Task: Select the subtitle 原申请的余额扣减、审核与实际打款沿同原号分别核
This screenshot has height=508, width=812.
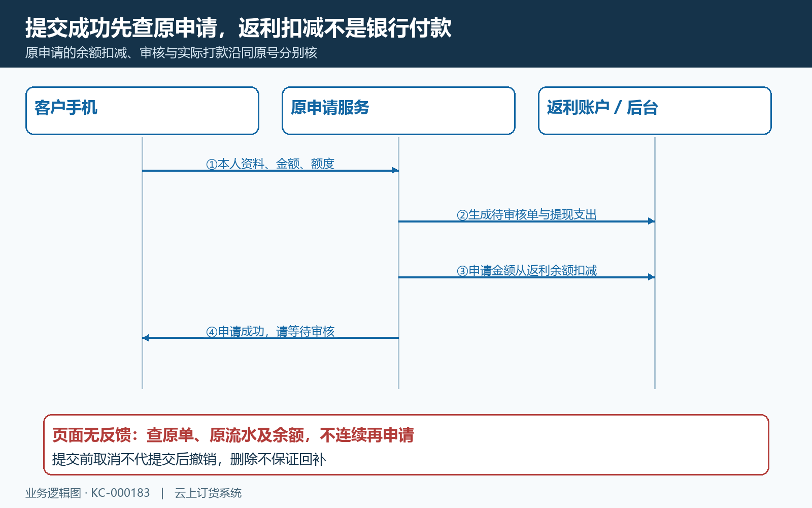Action: click(171, 53)
